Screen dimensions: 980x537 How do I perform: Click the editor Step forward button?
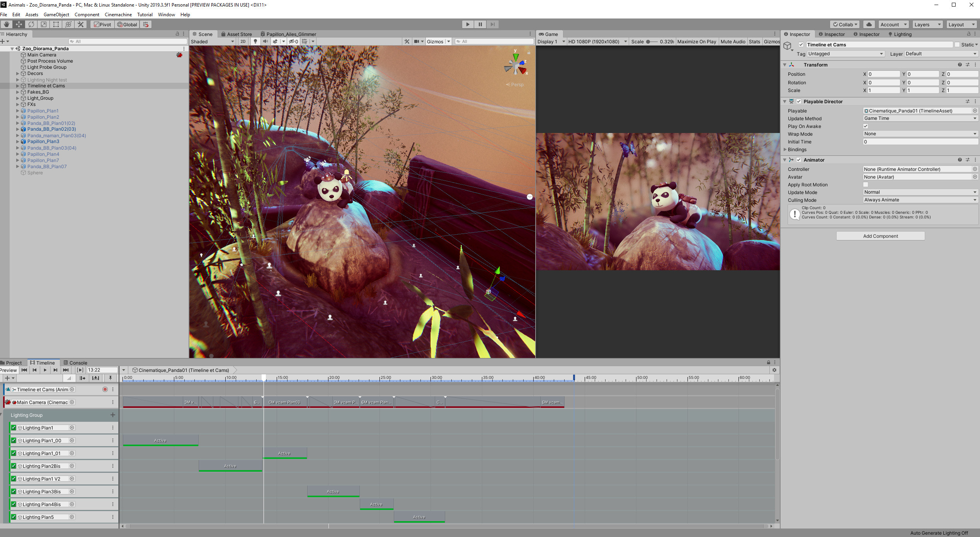tap(492, 24)
